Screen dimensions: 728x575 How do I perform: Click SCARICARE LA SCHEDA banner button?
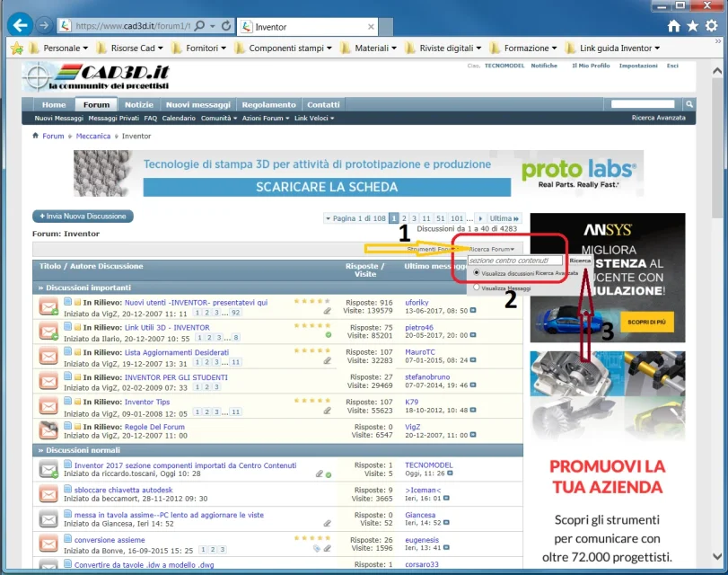pos(327,187)
